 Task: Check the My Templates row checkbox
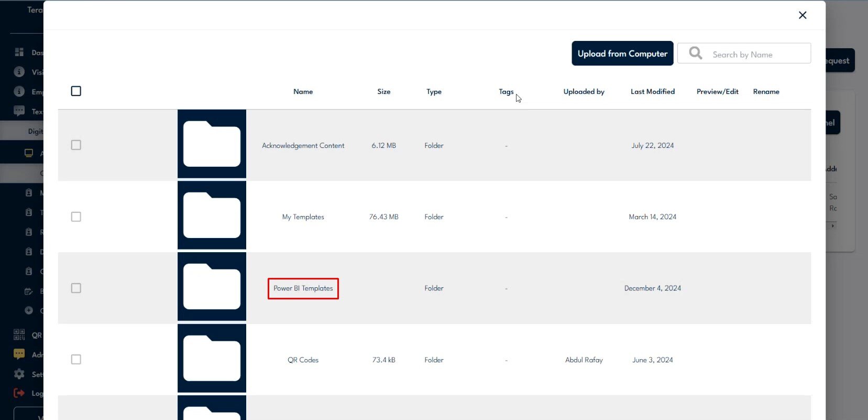coord(76,217)
